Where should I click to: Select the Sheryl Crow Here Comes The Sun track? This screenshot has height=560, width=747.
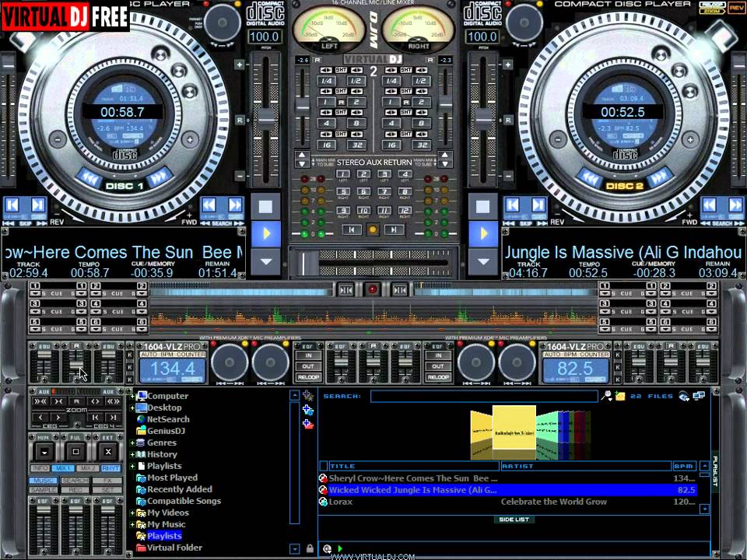tap(507, 478)
